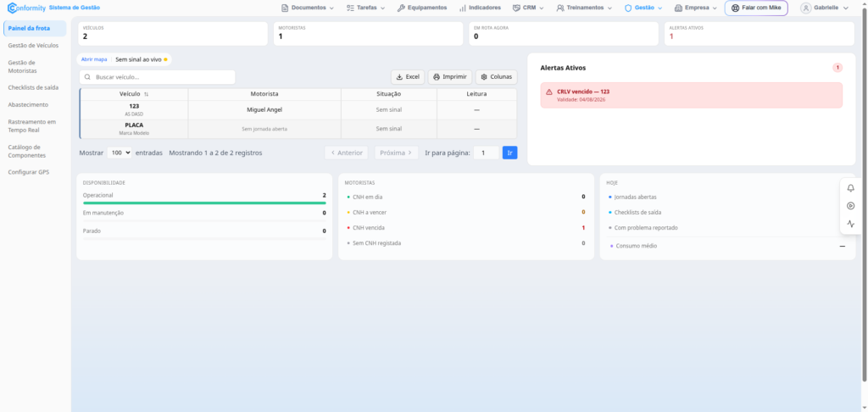The height and width of the screenshot is (412, 868).
Task: Click the Operacional green progress bar
Action: [204, 203]
